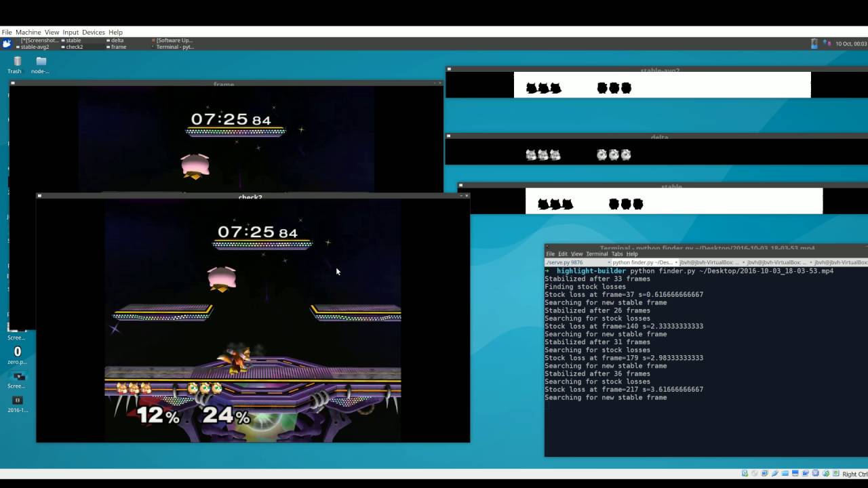868x488 pixels.
Task: Click the VirtualBox Right Ctrl host key indicator
Action: (854, 474)
